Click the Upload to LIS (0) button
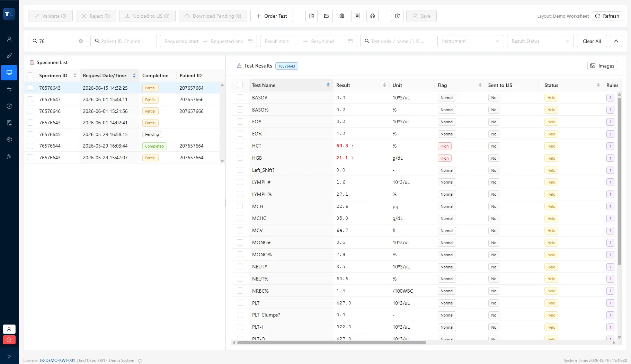631x364 pixels. (147, 16)
